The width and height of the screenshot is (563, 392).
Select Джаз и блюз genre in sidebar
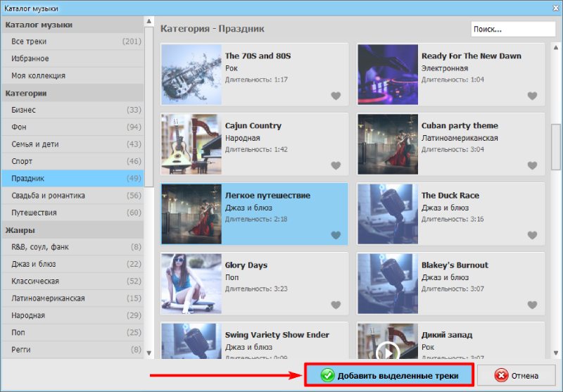(x=72, y=264)
